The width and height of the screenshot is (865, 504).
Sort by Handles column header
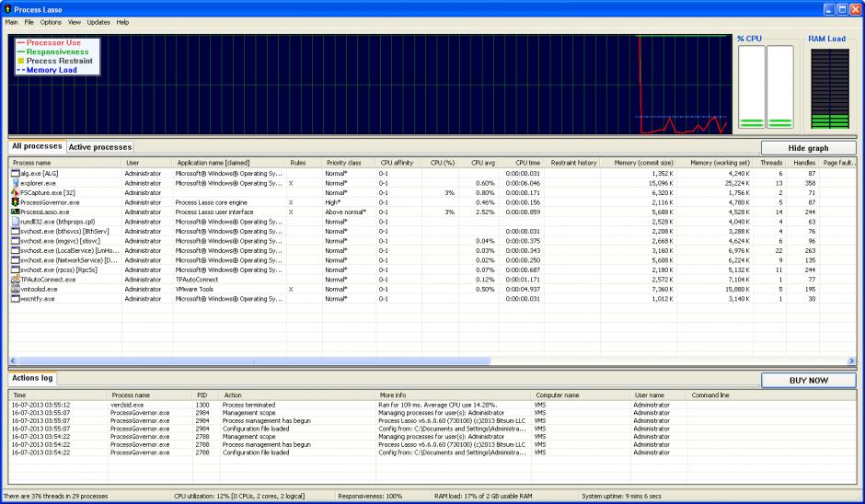pyautogui.click(x=803, y=163)
